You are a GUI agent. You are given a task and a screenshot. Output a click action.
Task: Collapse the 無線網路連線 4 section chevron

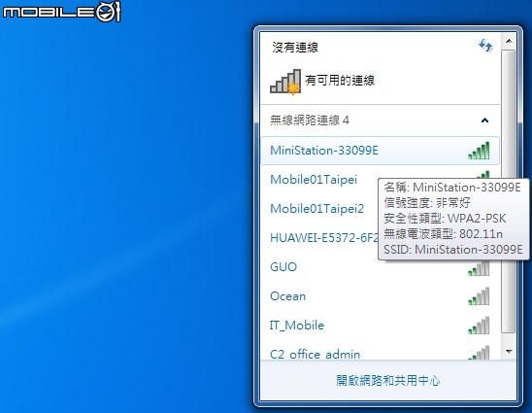click(484, 120)
